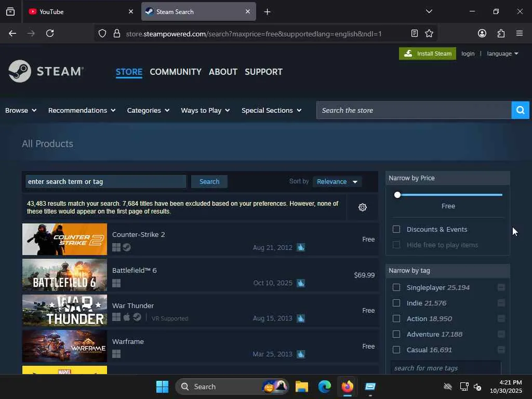Open Firefox View icon at tab bar
This screenshot has width=532, height=399.
pos(10,11)
